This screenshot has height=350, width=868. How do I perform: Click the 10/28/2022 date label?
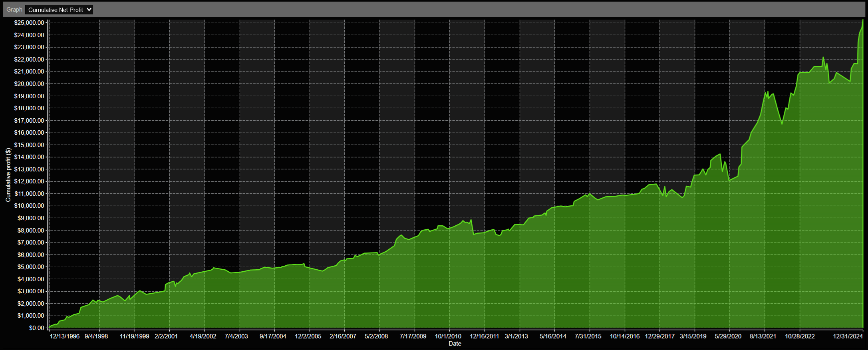[800, 336]
